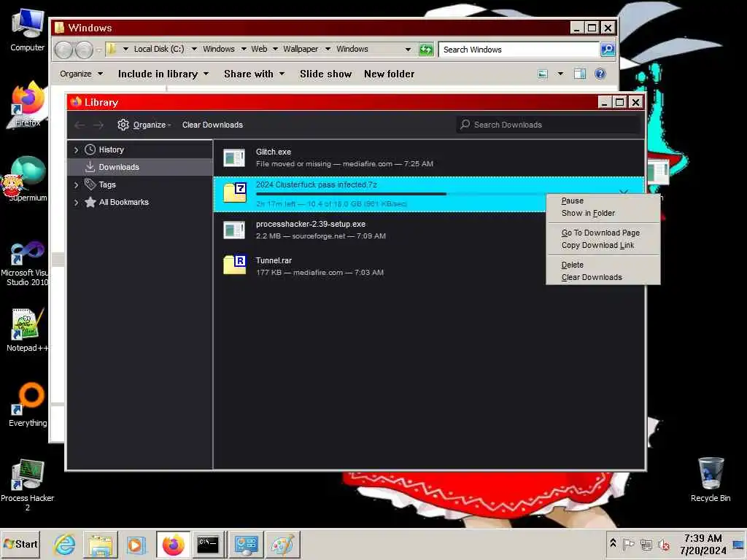
Task: Open the Everything search shortcut
Action: point(28,405)
